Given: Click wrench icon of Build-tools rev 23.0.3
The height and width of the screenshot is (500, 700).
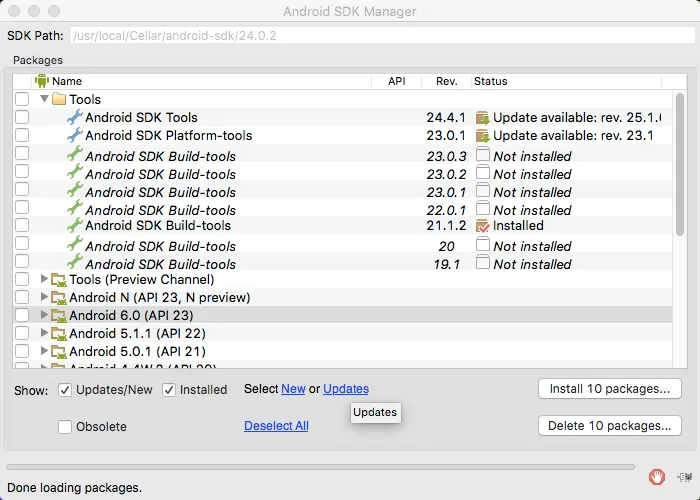Looking at the screenshot, I should 75,154.
